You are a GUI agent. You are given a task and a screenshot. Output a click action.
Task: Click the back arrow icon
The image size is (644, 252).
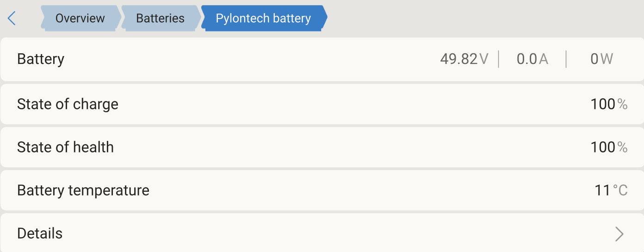click(x=12, y=19)
